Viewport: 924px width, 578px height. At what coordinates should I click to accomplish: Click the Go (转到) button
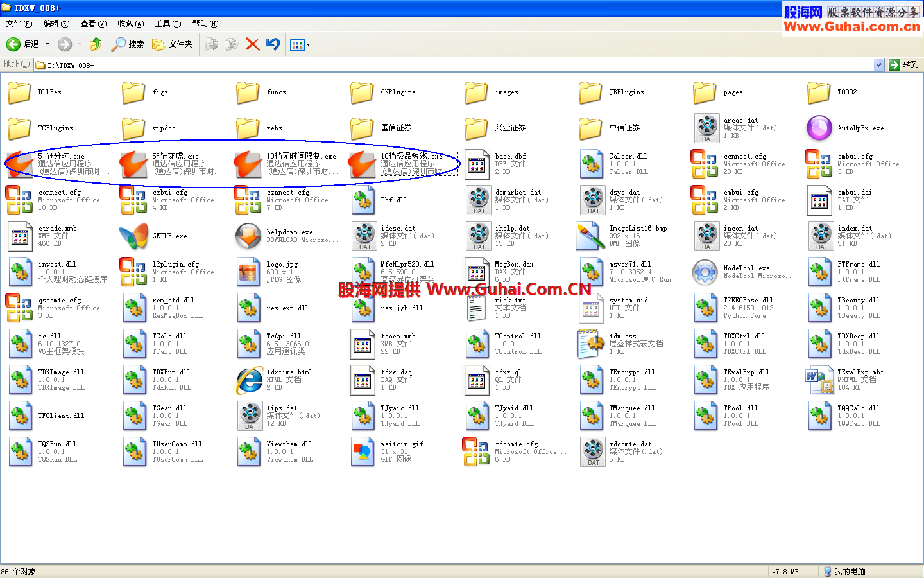coord(905,65)
